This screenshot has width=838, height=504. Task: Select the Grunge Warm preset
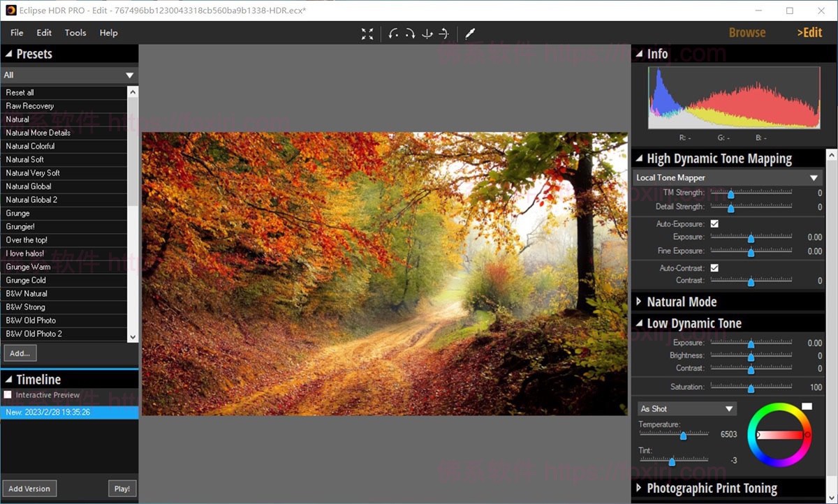point(29,267)
